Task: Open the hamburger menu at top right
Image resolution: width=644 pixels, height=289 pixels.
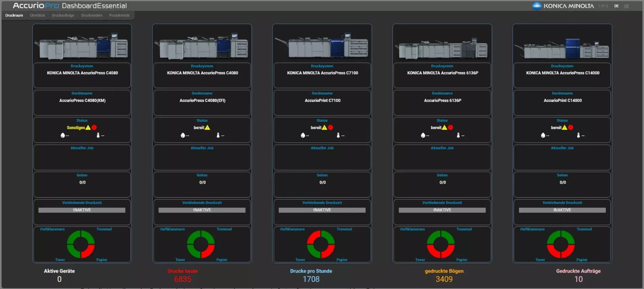Action: (626, 6)
